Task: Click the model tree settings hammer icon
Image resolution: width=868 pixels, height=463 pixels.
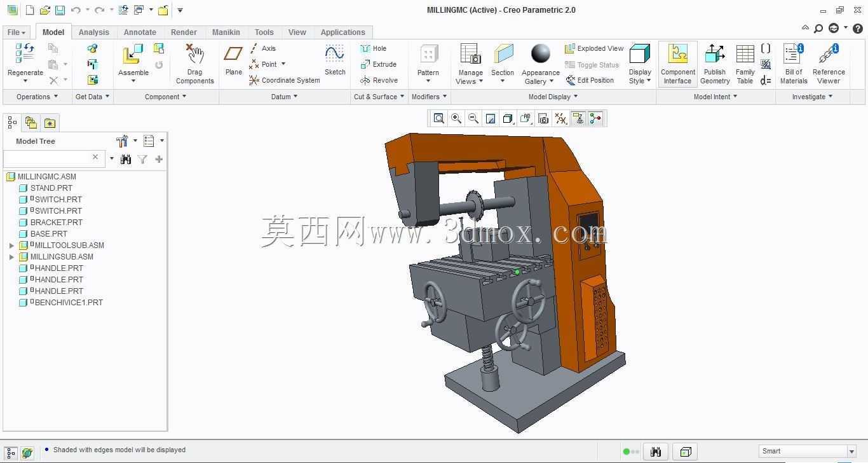Action: [x=122, y=141]
